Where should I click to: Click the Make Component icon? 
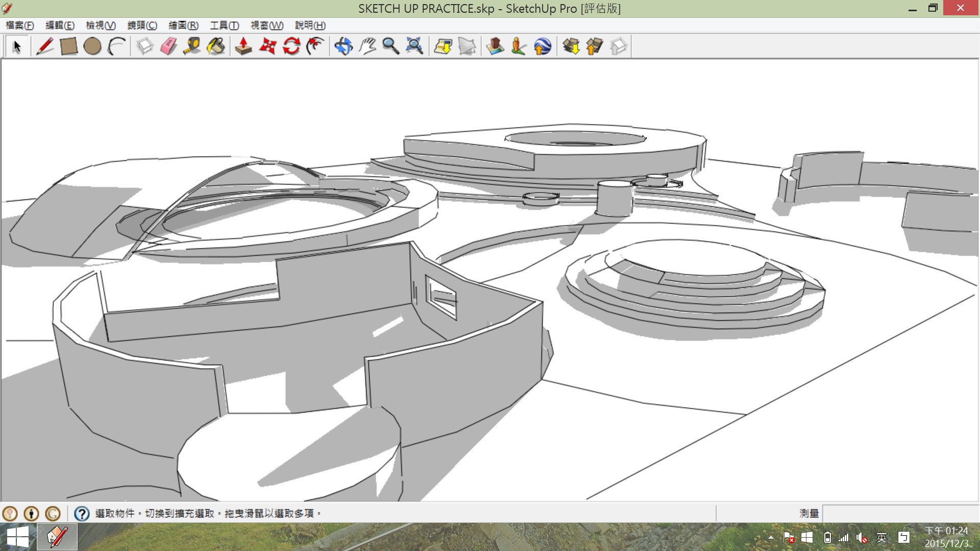(x=145, y=46)
